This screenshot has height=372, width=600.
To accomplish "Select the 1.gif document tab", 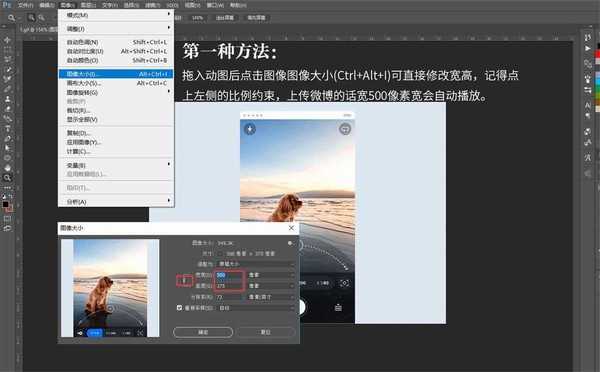I will (x=38, y=29).
